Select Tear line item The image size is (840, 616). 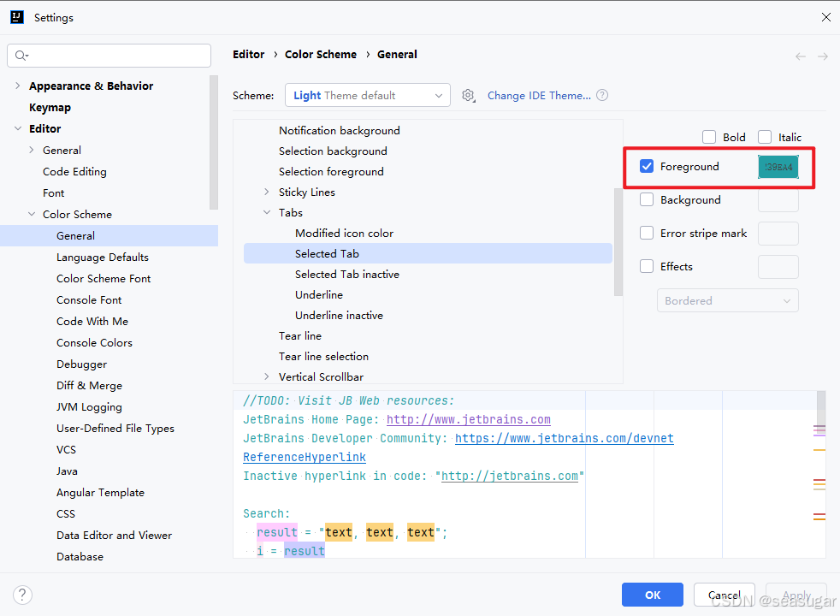point(300,336)
